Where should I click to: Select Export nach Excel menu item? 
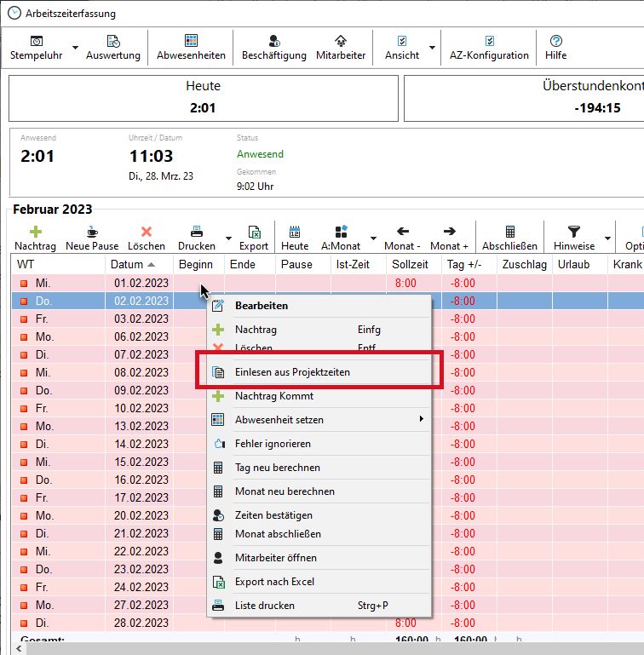(x=274, y=582)
